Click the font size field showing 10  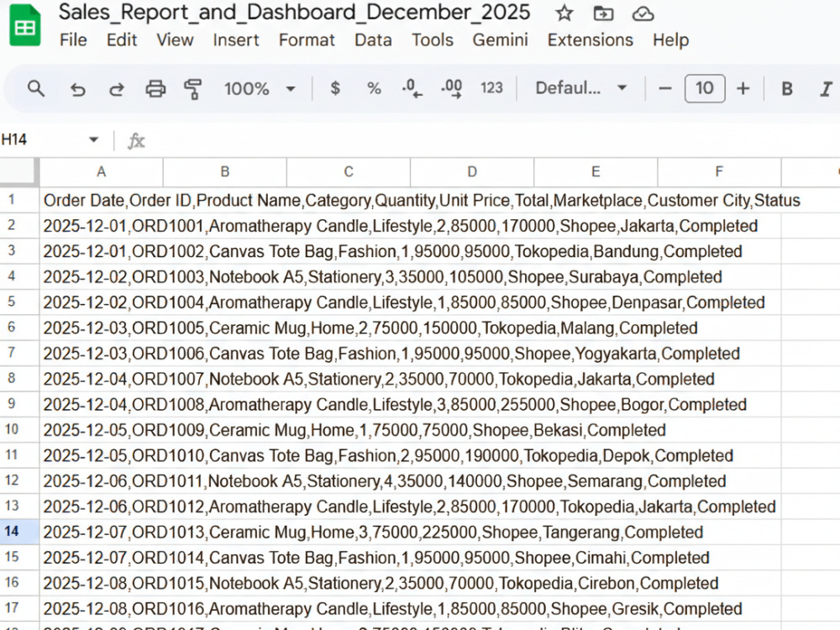pos(705,88)
